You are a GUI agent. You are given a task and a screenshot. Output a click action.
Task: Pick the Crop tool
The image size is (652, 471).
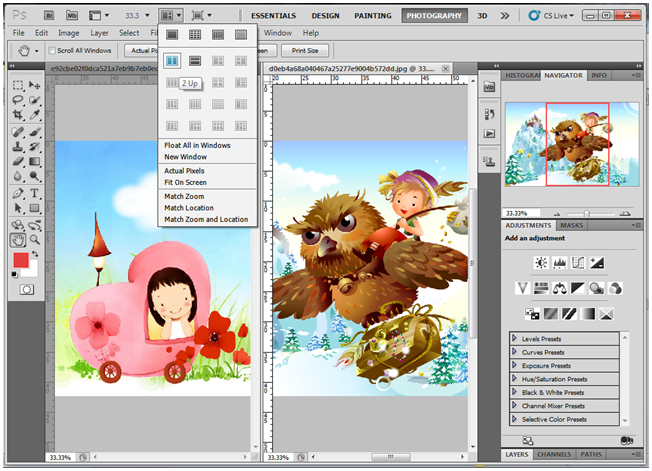click(x=19, y=115)
